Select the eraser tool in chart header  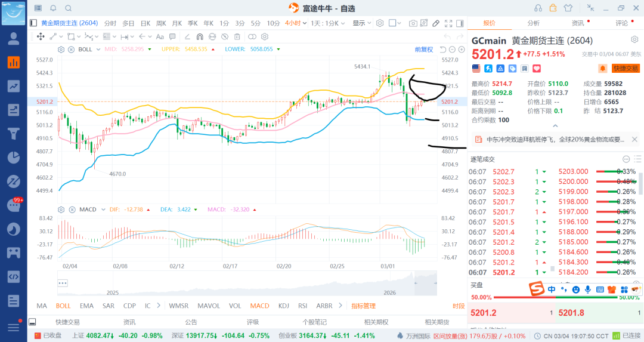tap(436, 23)
